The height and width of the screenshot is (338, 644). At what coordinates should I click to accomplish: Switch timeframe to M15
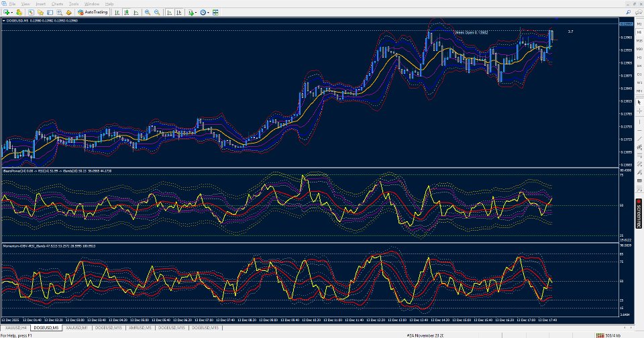click(639, 41)
